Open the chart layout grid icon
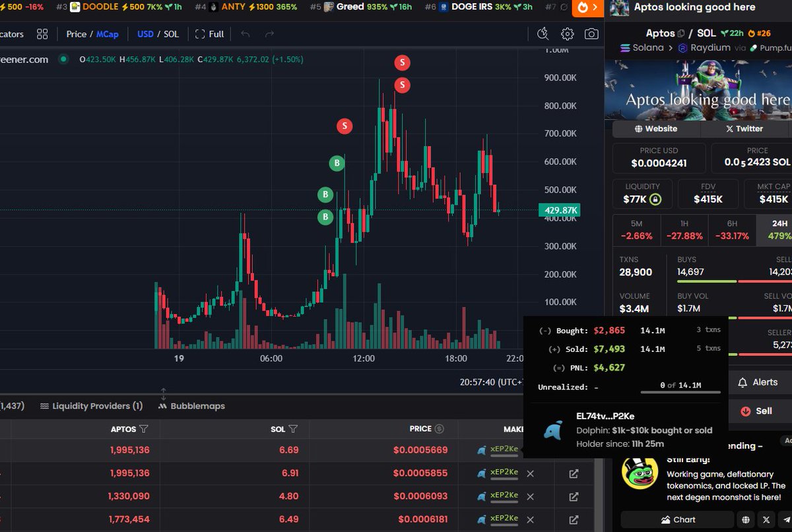The width and height of the screenshot is (792, 532). point(42,34)
